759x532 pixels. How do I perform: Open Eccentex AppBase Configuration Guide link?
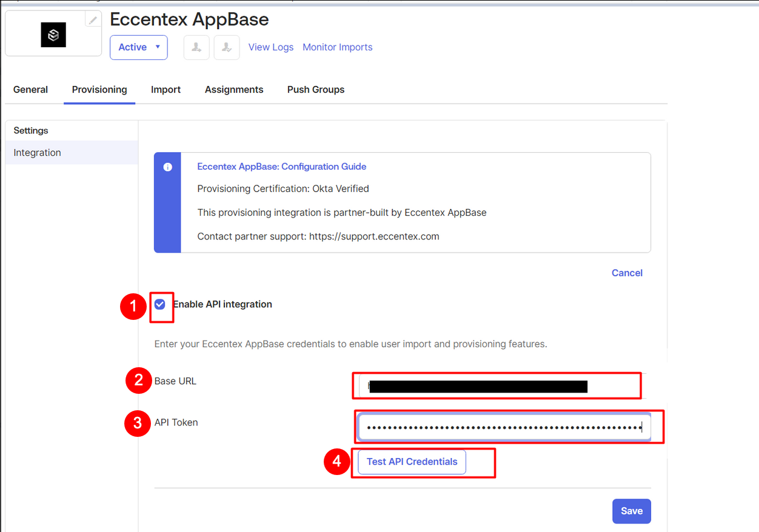(282, 167)
